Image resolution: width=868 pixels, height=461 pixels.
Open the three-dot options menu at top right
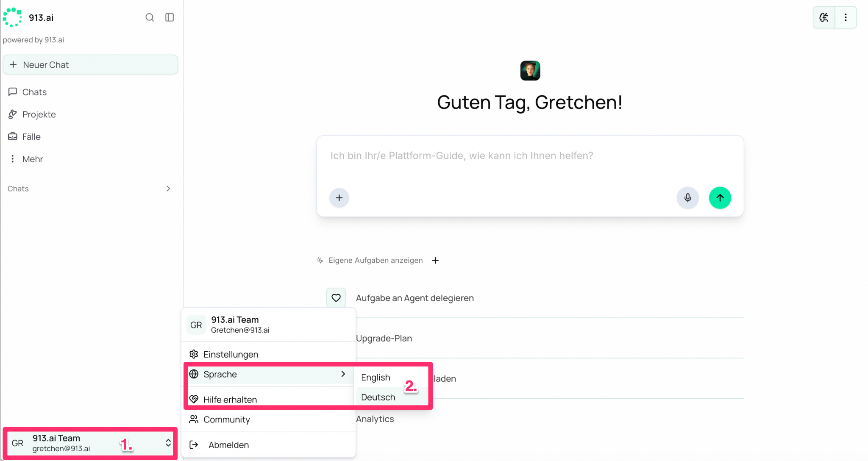tap(846, 17)
